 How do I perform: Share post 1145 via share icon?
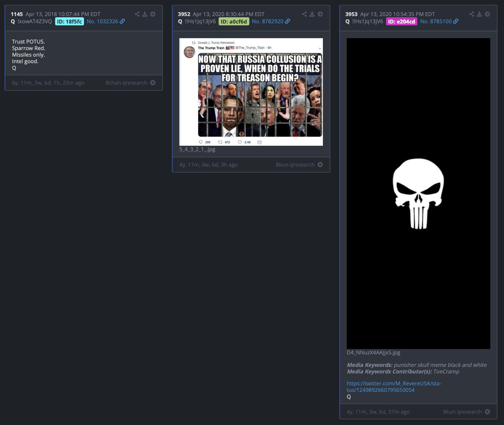point(137,14)
